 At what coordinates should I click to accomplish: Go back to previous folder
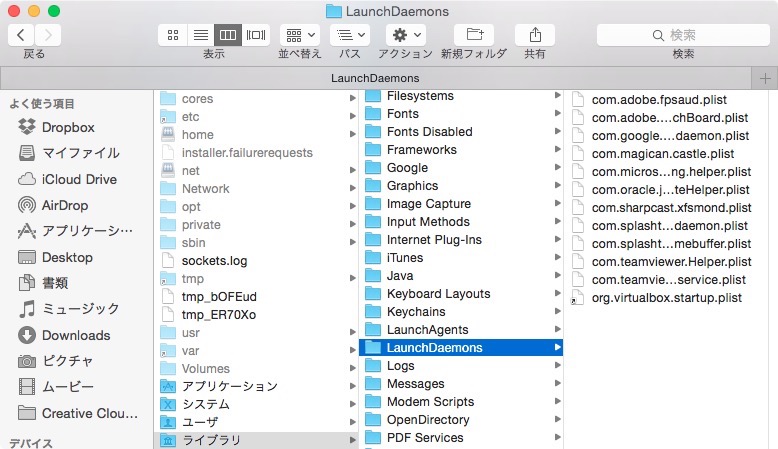pos(21,34)
